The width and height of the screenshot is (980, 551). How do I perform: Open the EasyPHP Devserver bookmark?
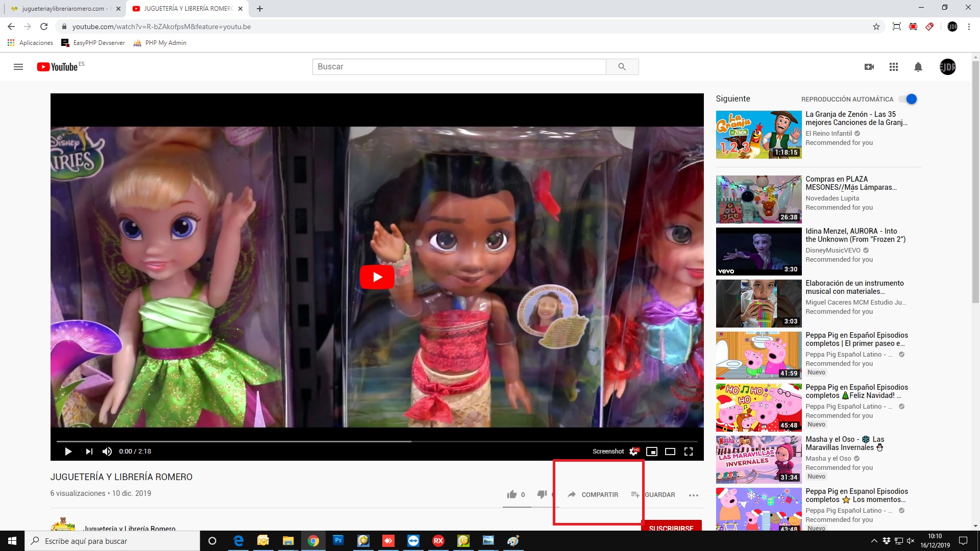coord(93,43)
